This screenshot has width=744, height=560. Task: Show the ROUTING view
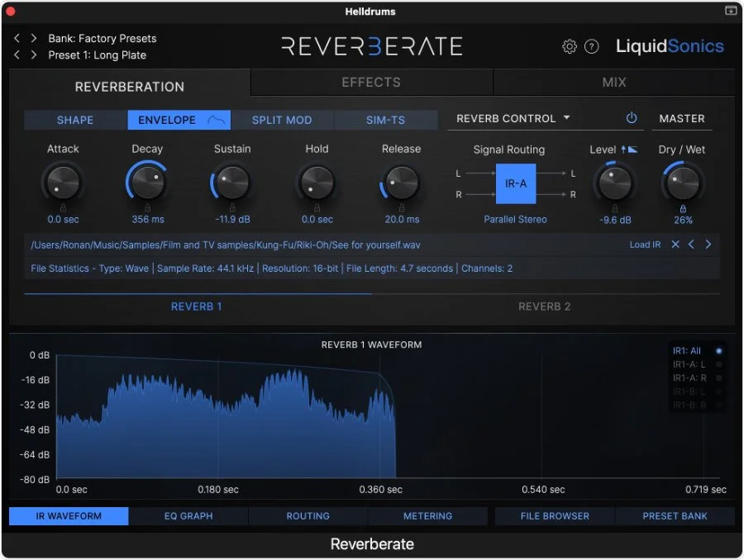(308, 516)
